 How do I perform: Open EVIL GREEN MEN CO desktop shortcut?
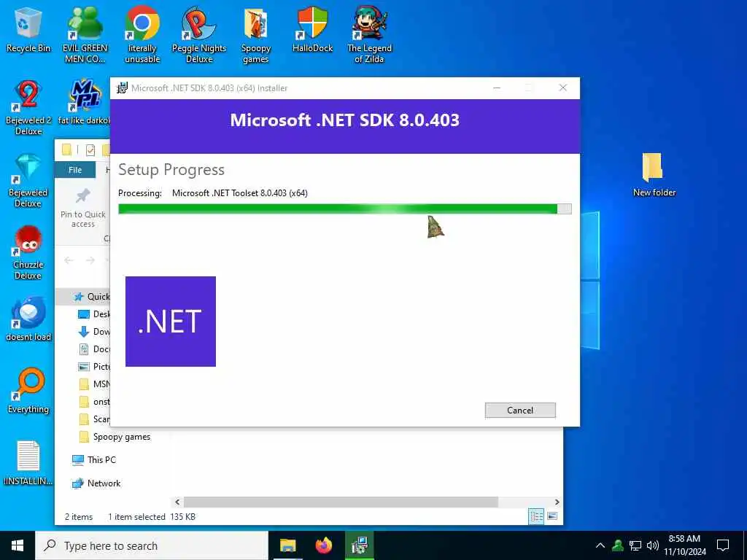tap(85, 35)
